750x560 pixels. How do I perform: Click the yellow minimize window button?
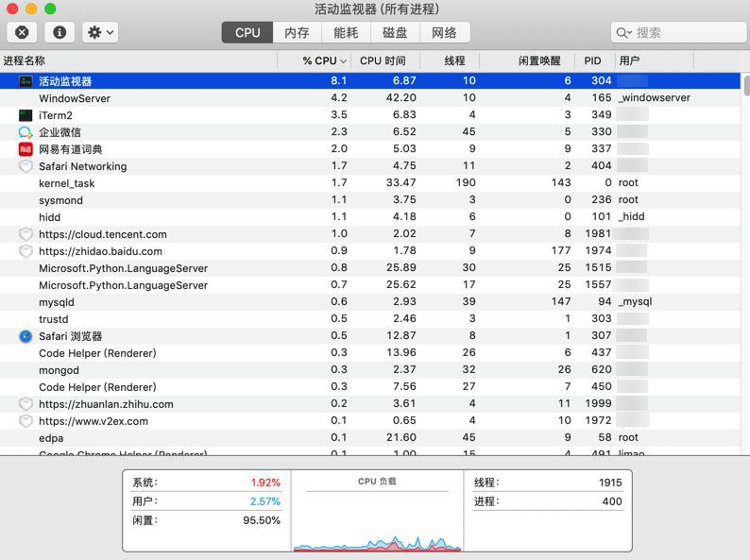tap(31, 8)
